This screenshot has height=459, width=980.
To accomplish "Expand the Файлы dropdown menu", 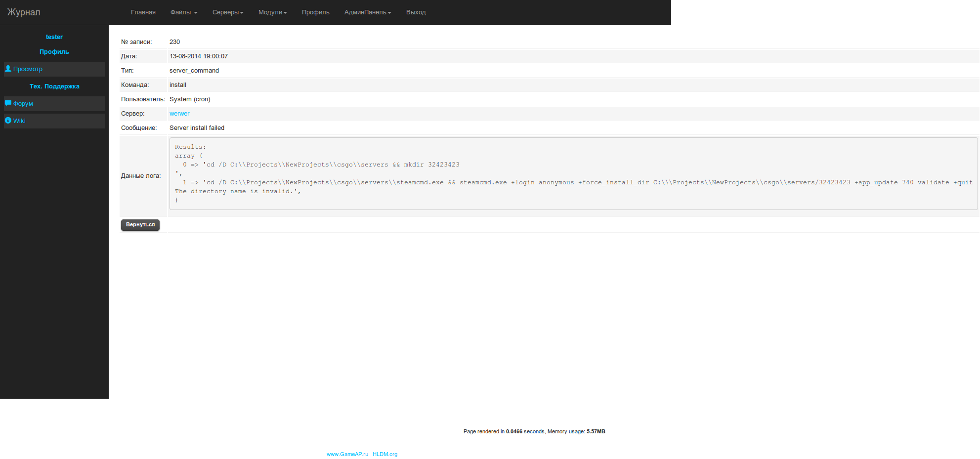I will [183, 12].
